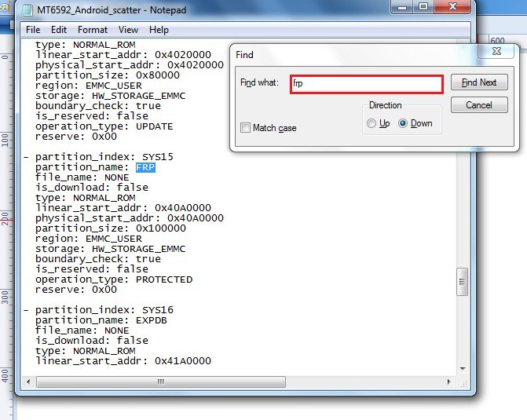The height and width of the screenshot is (420, 527).
Task: Select the Down direction radio button
Action: point(404,123)
